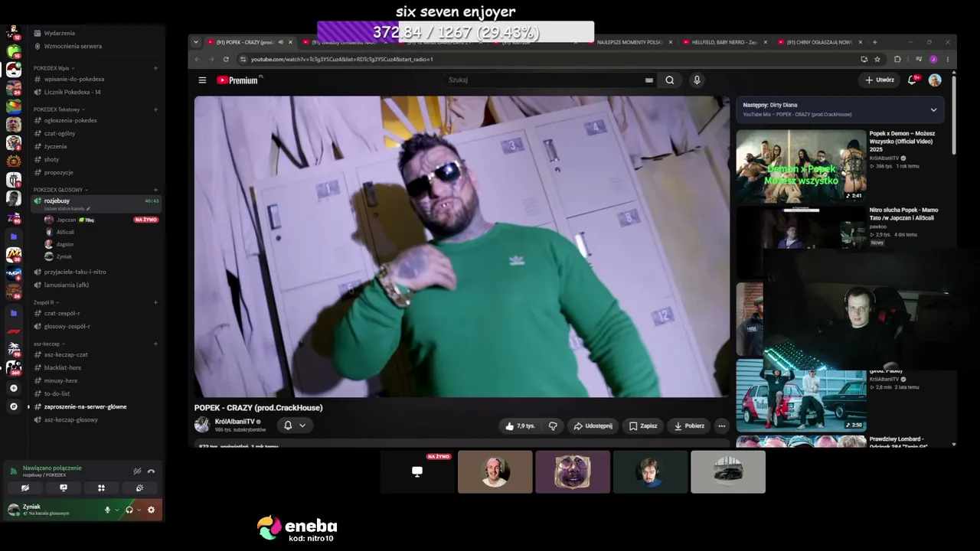
Task: Open the YouTube notifications bell
Action: click(912, 80)
